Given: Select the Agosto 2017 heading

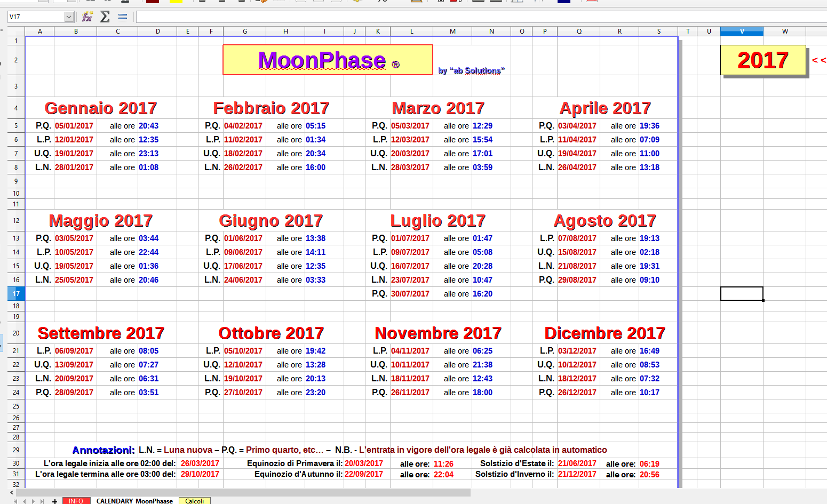Looking at the screenshot, I should [605, 221].
